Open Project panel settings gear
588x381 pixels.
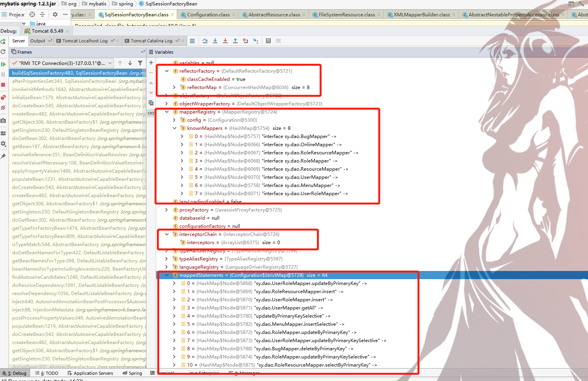pyautogui.click(x=55, y=14)
